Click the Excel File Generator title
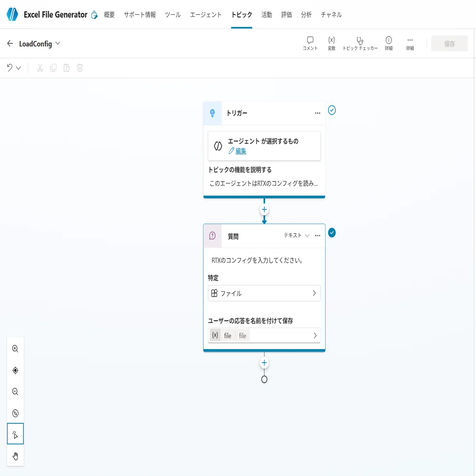This screenshot has width=476, height=476. tap(55, 15)
